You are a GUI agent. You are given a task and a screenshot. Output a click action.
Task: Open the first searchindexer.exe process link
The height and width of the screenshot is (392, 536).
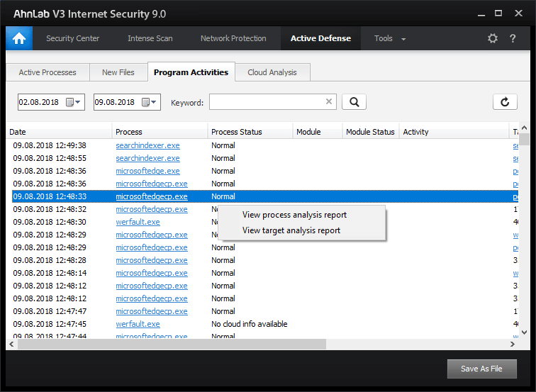147,145
